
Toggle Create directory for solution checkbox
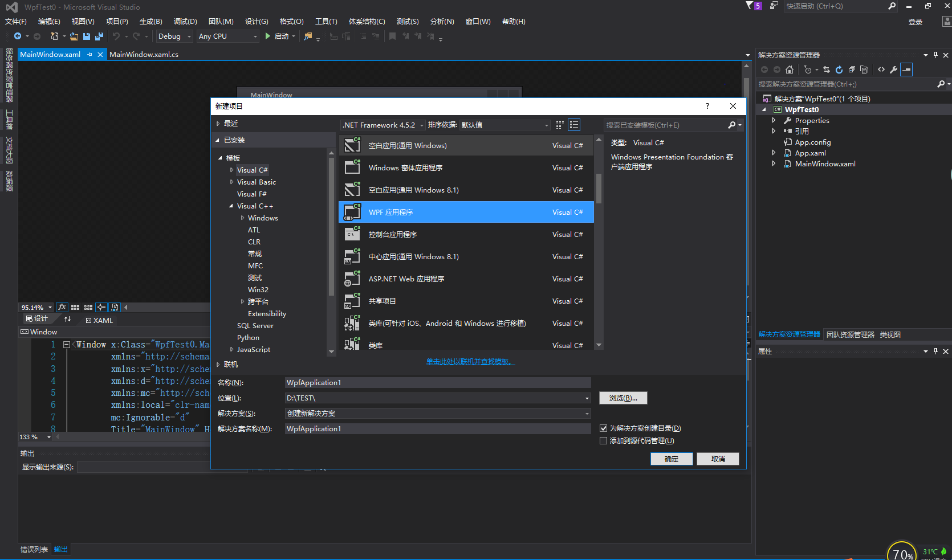604,428
